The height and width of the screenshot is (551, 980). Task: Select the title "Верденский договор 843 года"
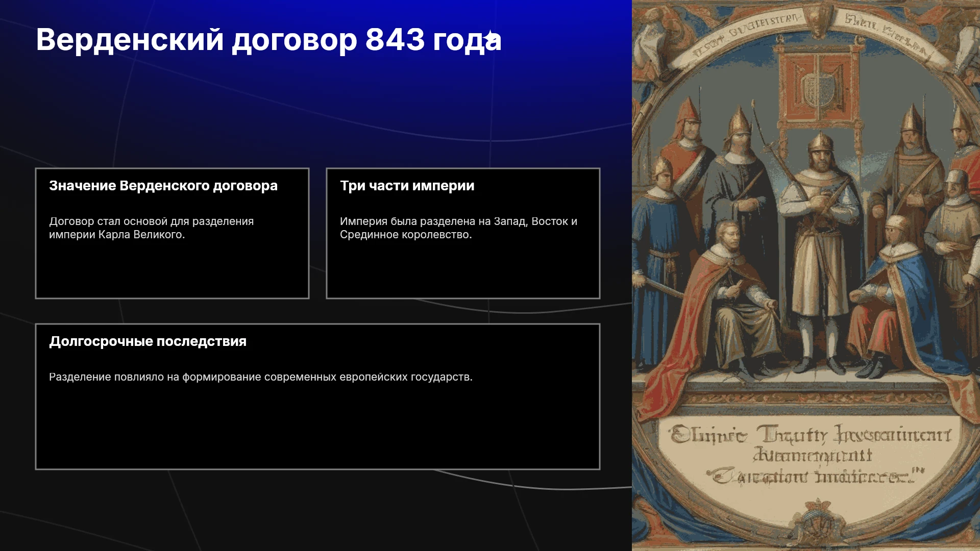point(268,39)
